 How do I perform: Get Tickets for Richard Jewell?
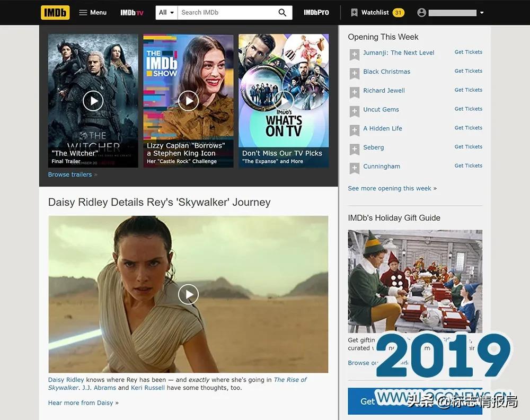coord(468,90)
